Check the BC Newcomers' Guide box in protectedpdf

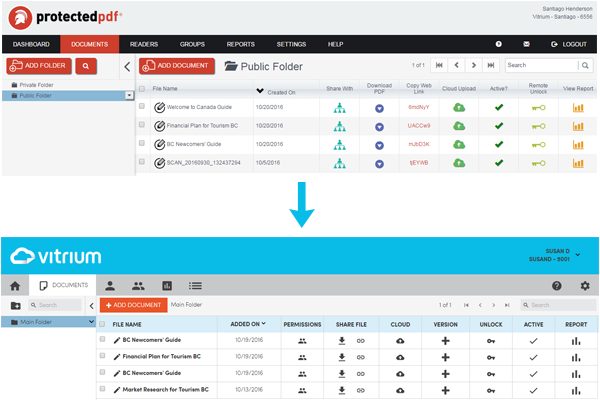142,143
